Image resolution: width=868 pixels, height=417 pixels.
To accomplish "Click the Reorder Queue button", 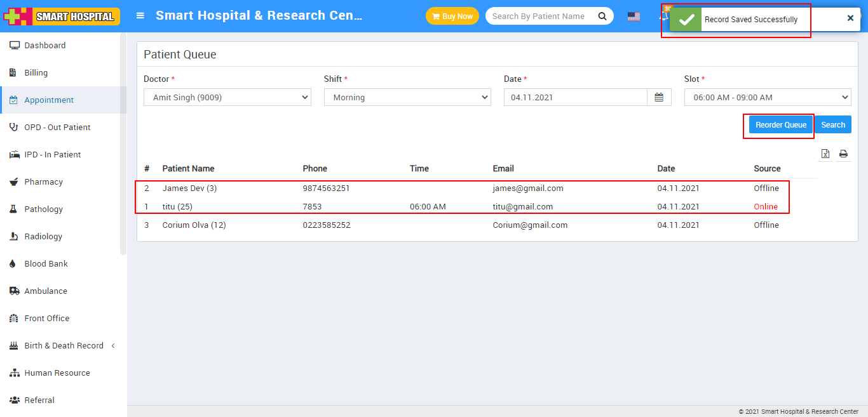I will point(780,125).
